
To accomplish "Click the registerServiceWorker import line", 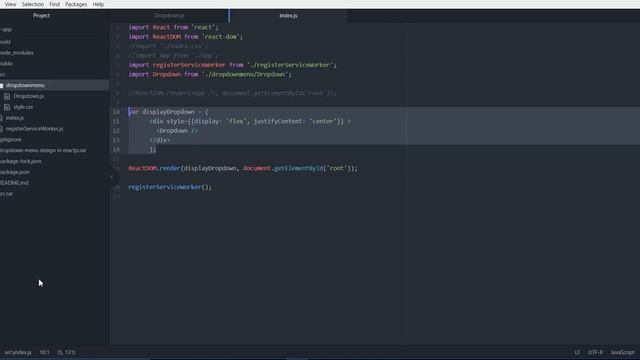I will pyautogui.click(x=232, y=65).
